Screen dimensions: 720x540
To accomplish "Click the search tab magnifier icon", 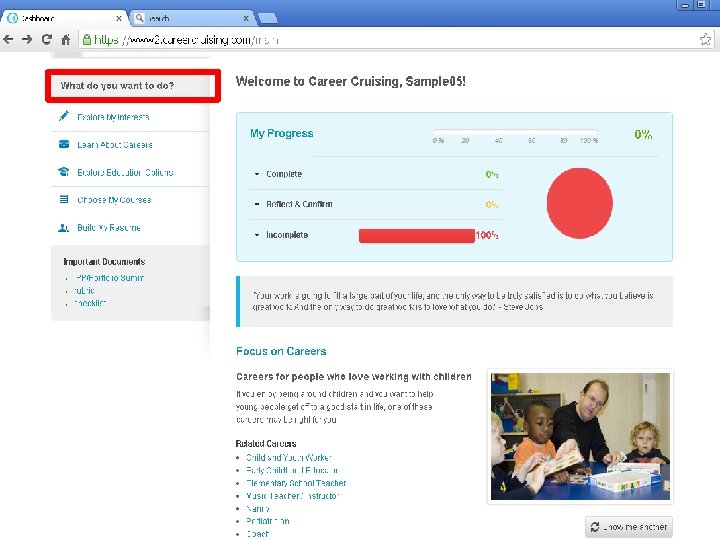I will [140, 18].
